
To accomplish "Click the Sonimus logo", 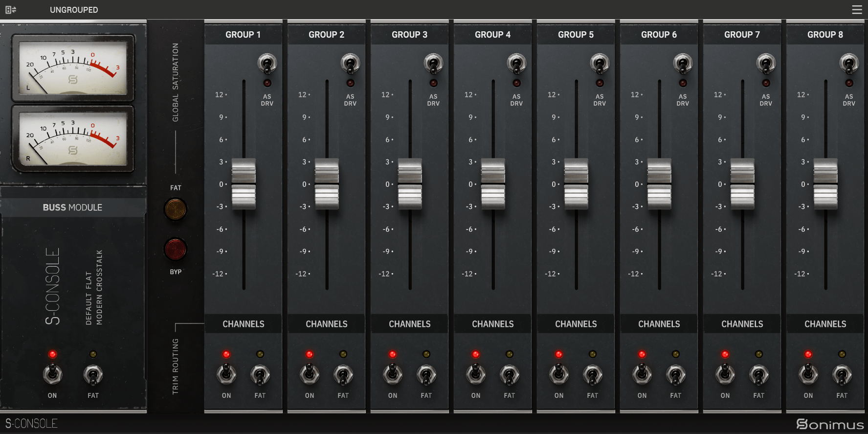I will coord(830,424).
